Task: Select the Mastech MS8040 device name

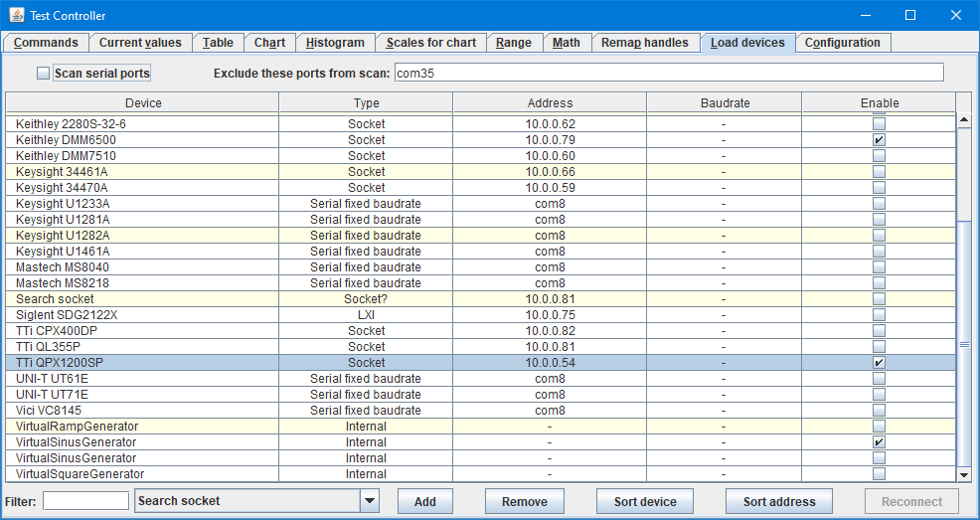Action: click(63, 267)
